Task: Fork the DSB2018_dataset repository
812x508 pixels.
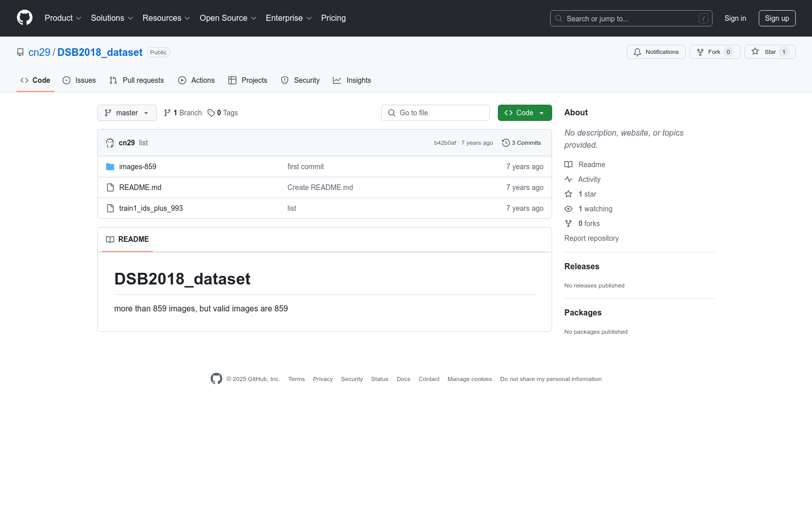Action: pos(709,52)
